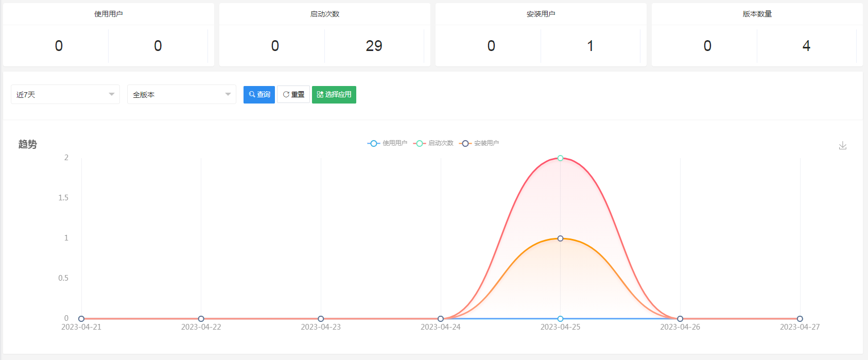Click the 趋势 chart heading
The width and height of the screenshot is (868, 360).
[28, 144]
